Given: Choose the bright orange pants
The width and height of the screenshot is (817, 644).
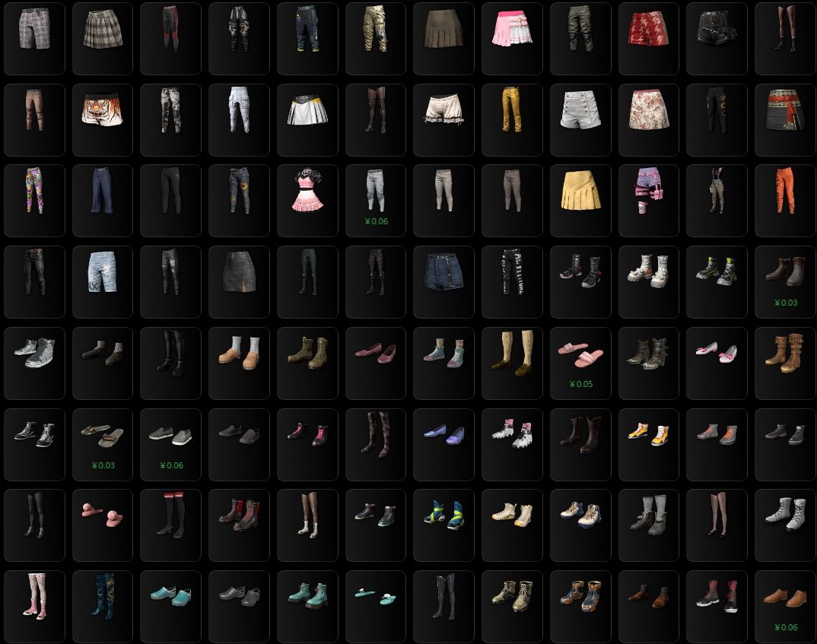Looking at the screenshot, I should [x=785, y=190].
